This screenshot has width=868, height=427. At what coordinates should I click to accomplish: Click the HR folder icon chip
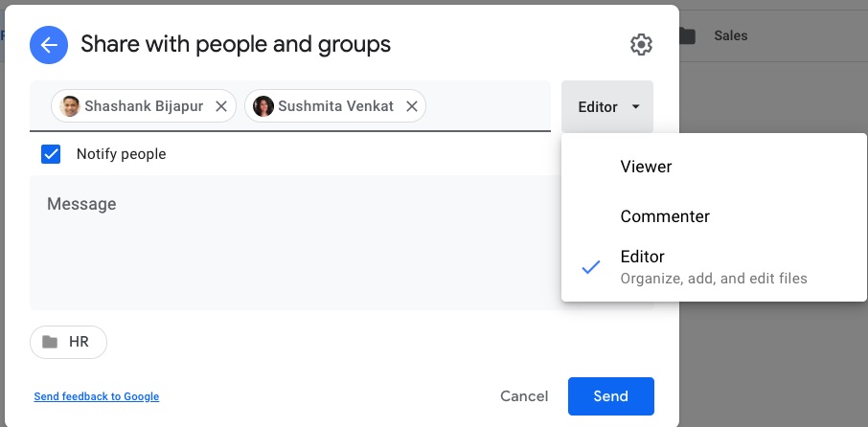(x=69, y=342)
